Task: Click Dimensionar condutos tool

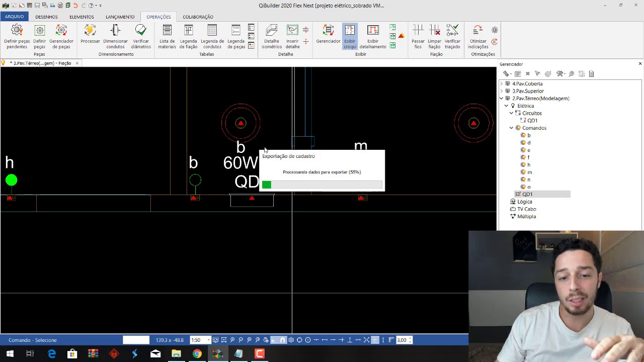Action: [115, 37]
